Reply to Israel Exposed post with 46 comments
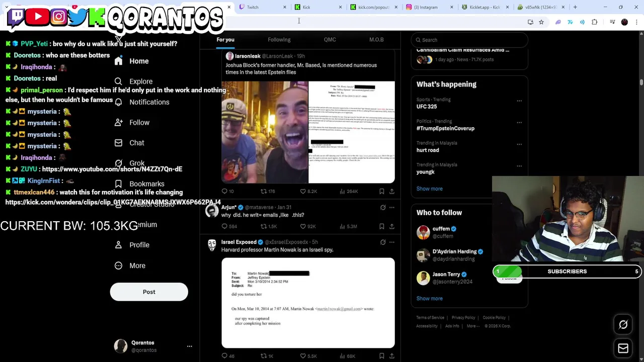The width and height of the screenshot is (644, 362). 228,356
